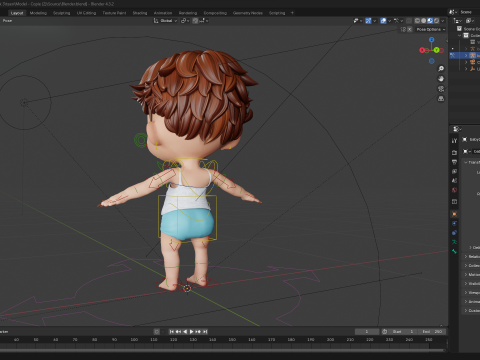Open the Pose mode selector
The height and width of the screenshot is (360, 480).
(x=7, y=21)
